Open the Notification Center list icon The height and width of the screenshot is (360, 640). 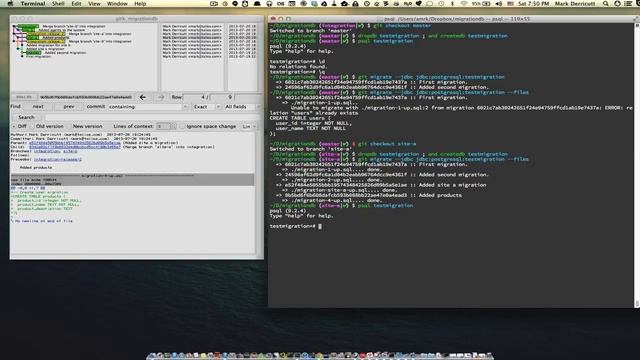628,3
